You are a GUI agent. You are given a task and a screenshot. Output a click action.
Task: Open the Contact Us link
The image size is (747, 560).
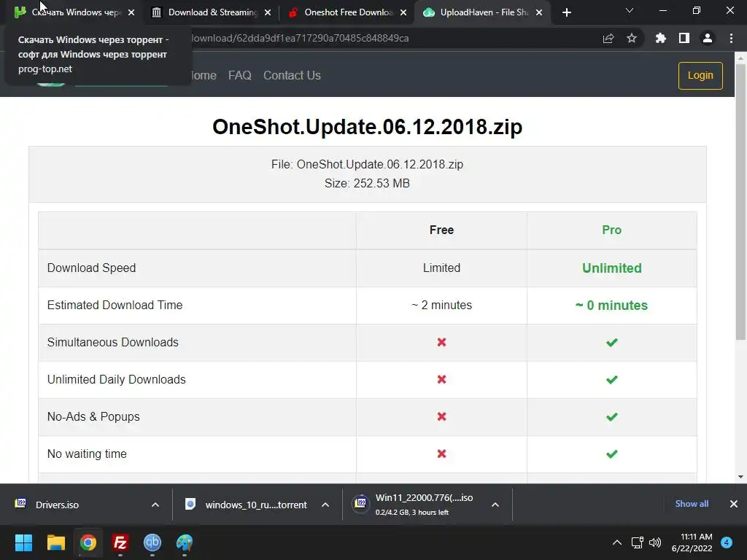coord(292,75)
